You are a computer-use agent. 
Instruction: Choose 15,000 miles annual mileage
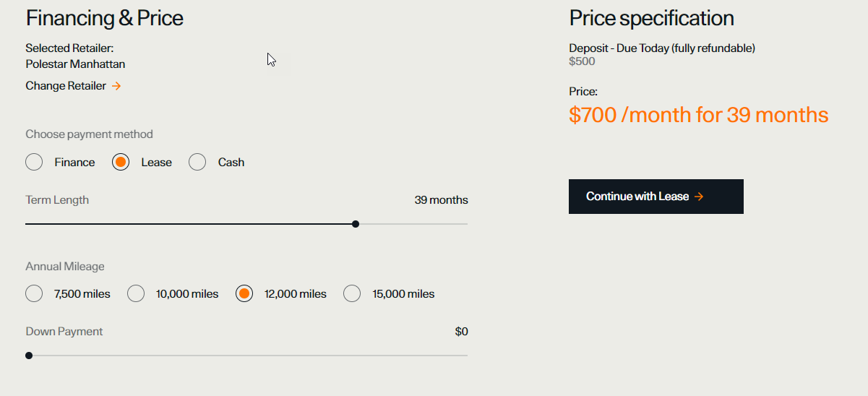point(352,293)
